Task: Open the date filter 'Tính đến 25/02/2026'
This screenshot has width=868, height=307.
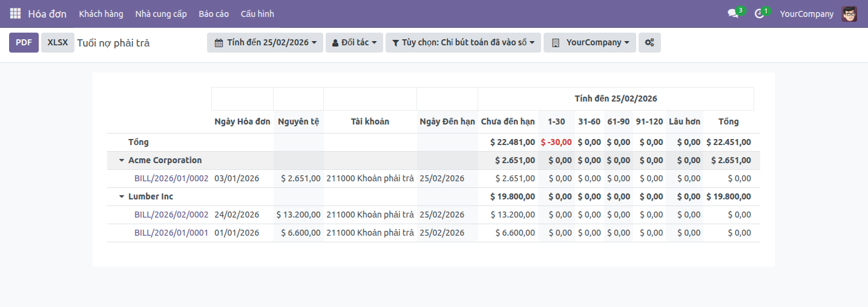Action: (265, 42)
